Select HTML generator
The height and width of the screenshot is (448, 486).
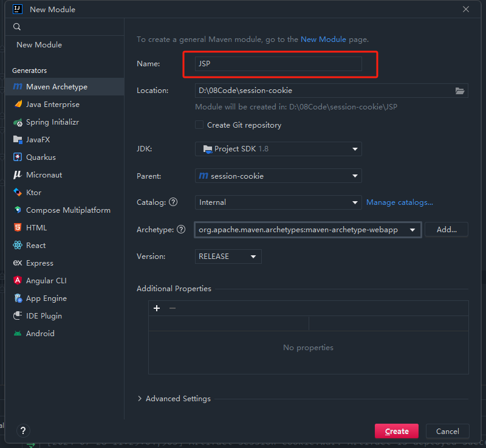64,227
